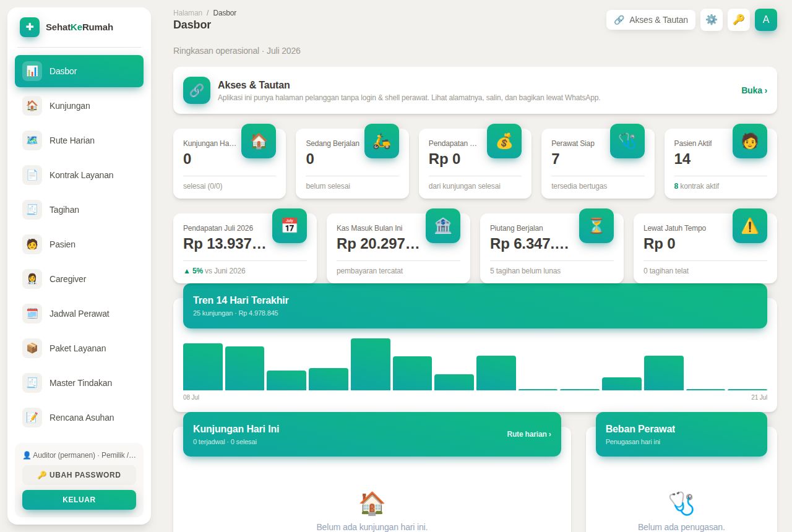792x532 pixels.
Task: Click stethoscope icon on Perawat Siap card
Action: pyautogui.click(x=627, y=141)
